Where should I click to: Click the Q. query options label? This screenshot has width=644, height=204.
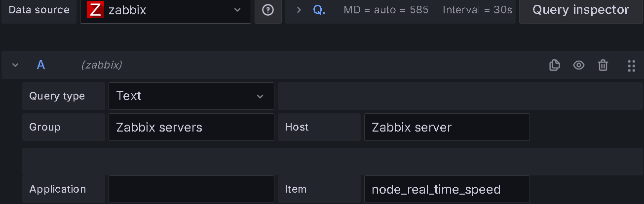point(319,10)
